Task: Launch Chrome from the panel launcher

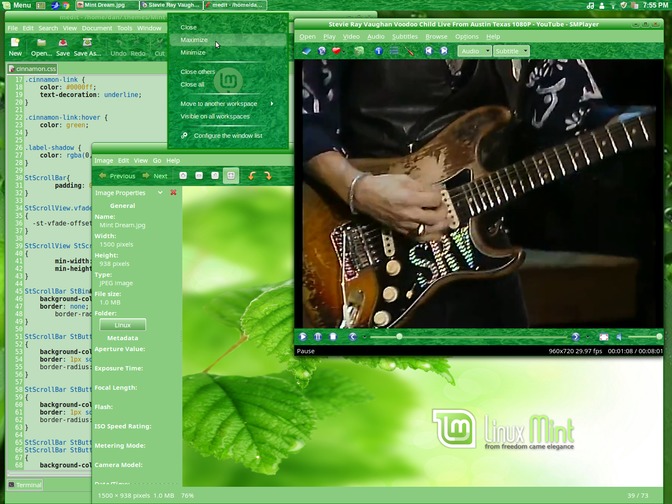Action: 66,5
